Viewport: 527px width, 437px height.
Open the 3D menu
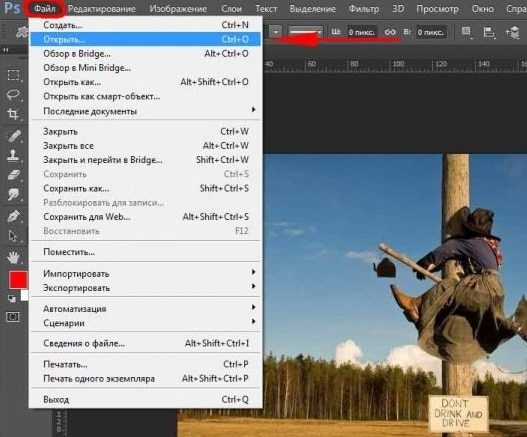(x=398, y=9)
